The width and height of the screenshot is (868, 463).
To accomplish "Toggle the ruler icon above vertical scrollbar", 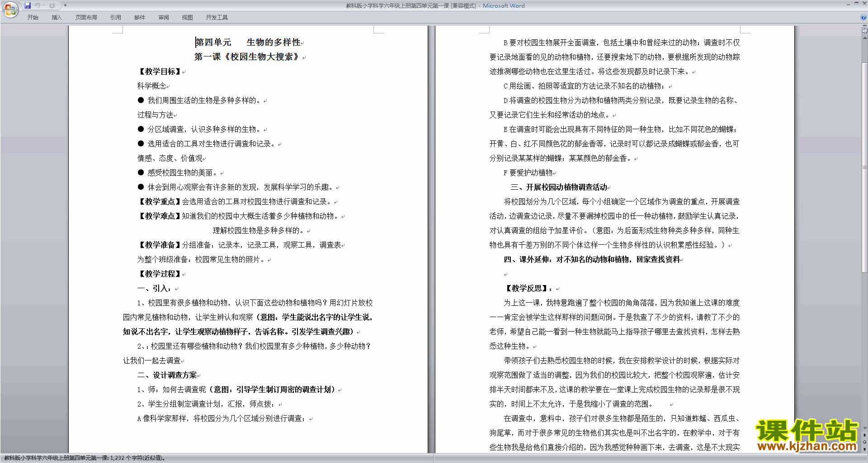I will pos(865,31).
